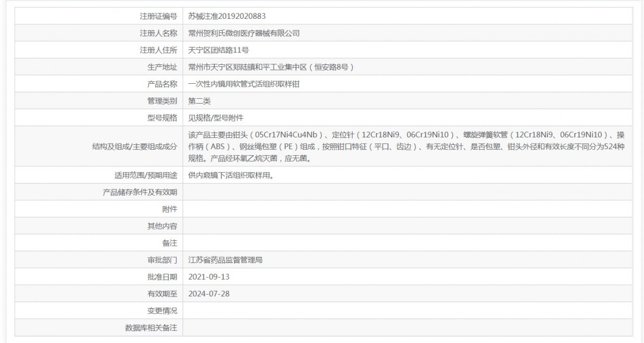644x343 pixels.
Task: Select the 有效期至 label
Action: [162, 294]
